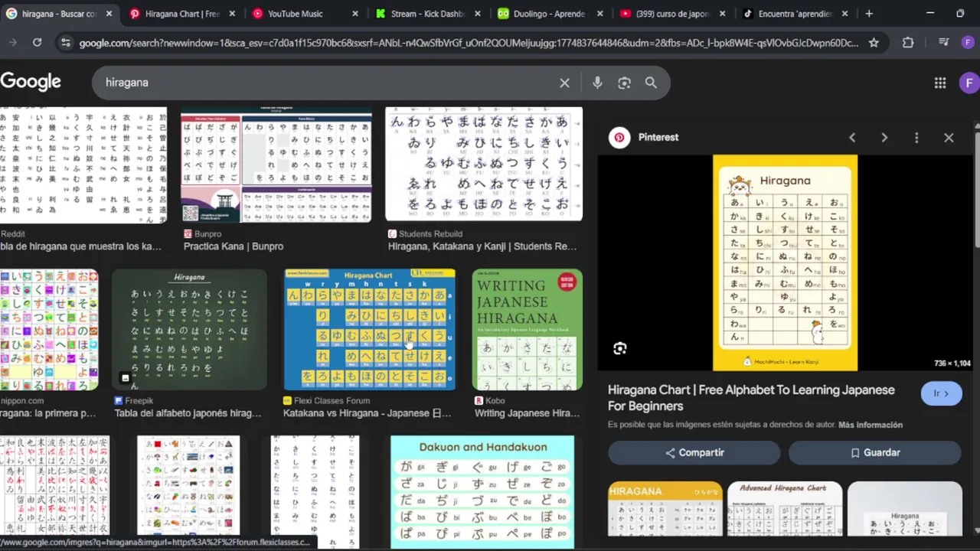Close the YouTube Music tab
Image resolution: width=980 pixels, height=551 pixels.
pos(355,14)
